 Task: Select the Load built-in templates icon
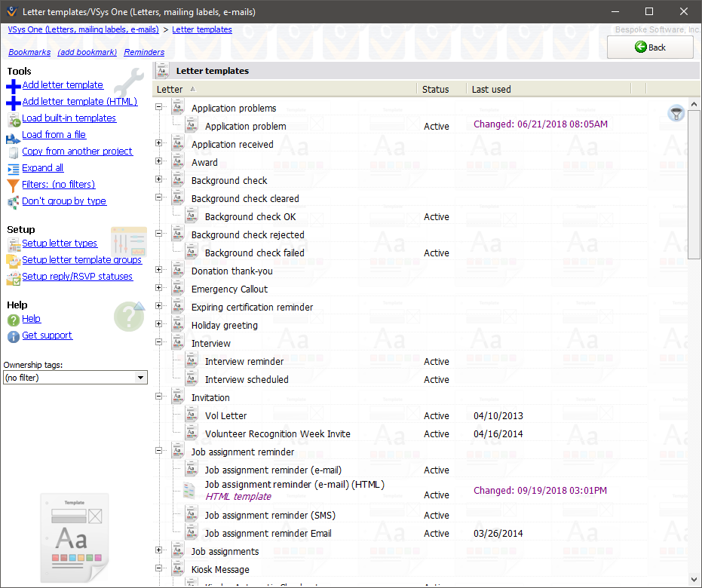tap(13, 118)
